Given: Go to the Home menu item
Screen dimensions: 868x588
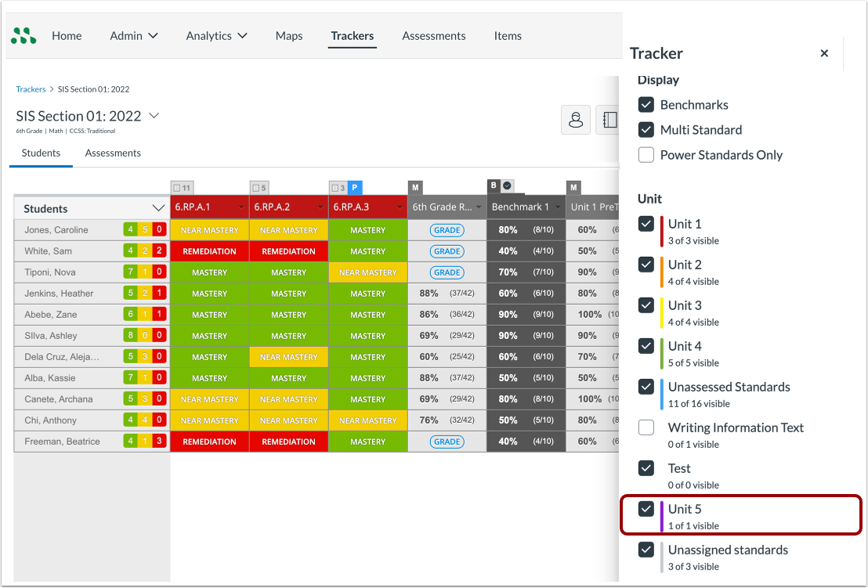Looking at the screenshot, I should [x=67, y=36].
